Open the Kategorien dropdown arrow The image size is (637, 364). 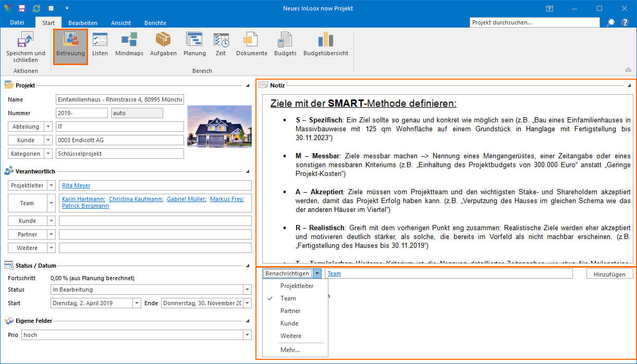48,154
